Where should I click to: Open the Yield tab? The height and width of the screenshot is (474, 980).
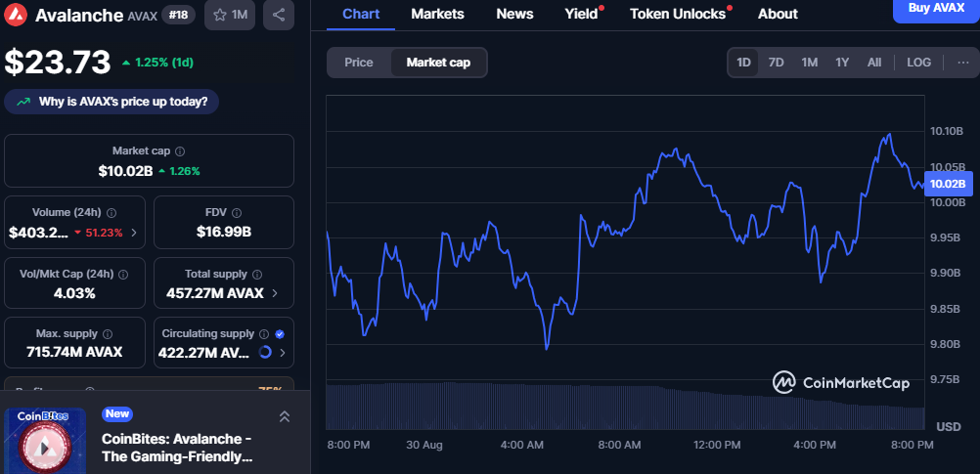581,14
